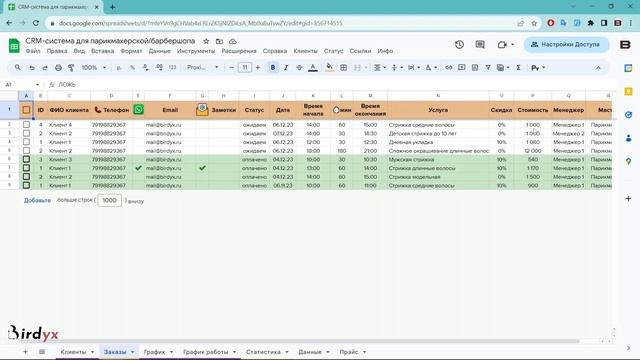
Task: Collapse the toolbar with the chevron
Action: pyautogui.click(x=598, y=68)
